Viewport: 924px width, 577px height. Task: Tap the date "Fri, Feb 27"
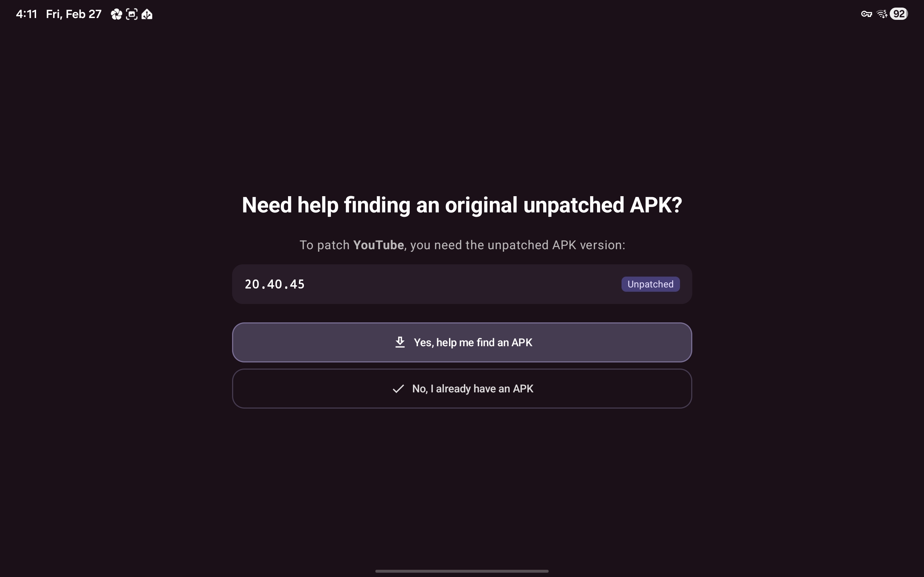pyautogui.click(x=74, y=14)
